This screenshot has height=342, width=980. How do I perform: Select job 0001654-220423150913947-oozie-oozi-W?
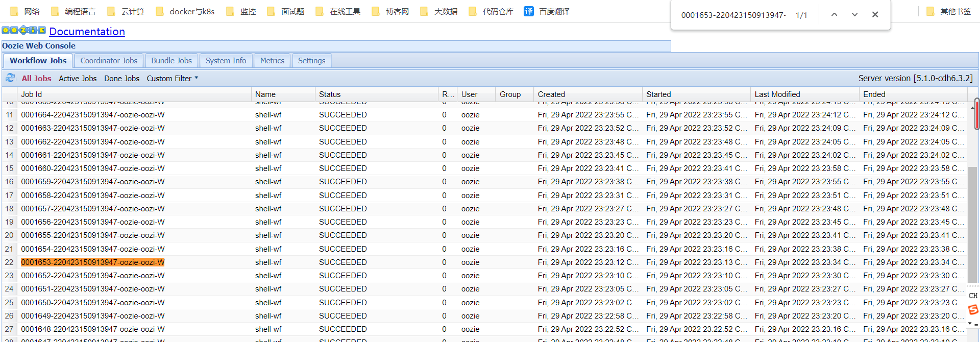pyautogui.click(x=93, y=249)
